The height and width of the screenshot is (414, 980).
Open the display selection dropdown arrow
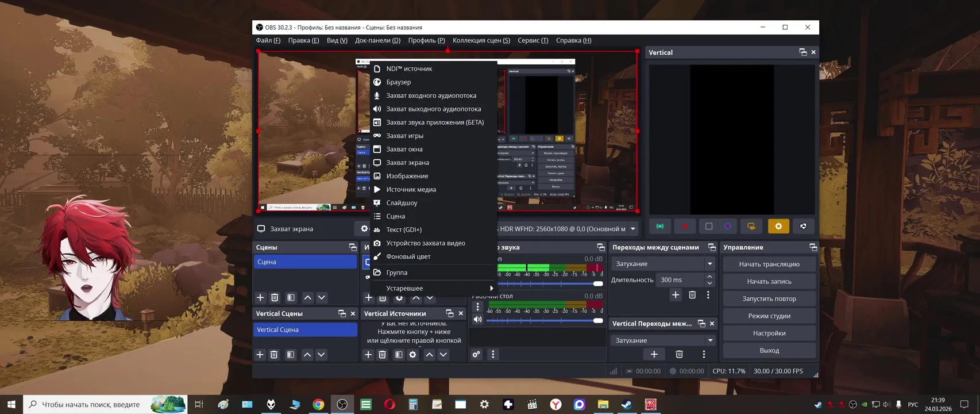(633, 228)
